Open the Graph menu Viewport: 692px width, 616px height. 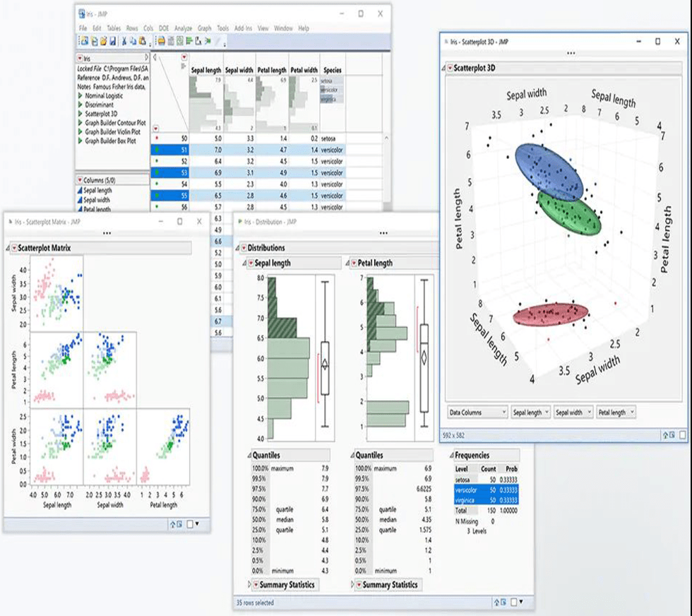pos(204,28)
